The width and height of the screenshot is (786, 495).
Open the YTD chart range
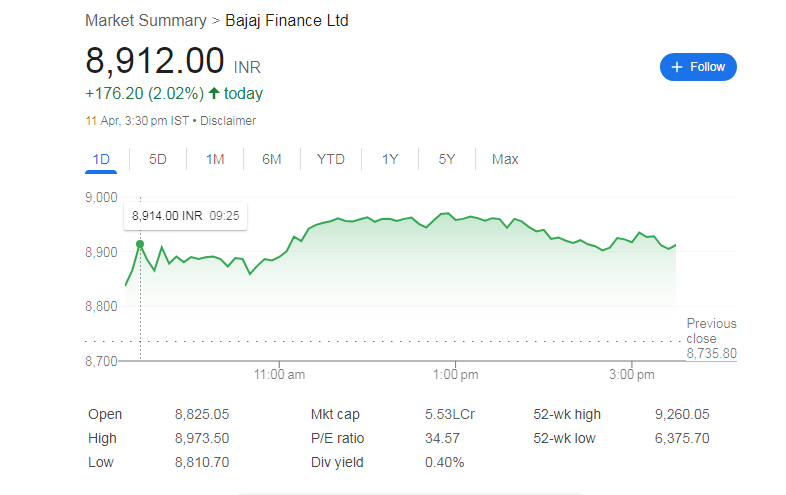(331, 159)
